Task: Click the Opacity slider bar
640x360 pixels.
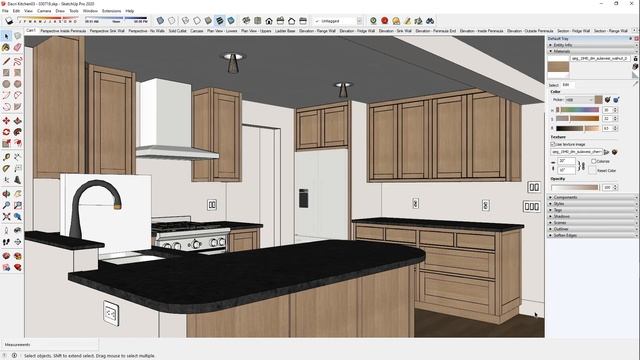Action: [x=575, y=187]
